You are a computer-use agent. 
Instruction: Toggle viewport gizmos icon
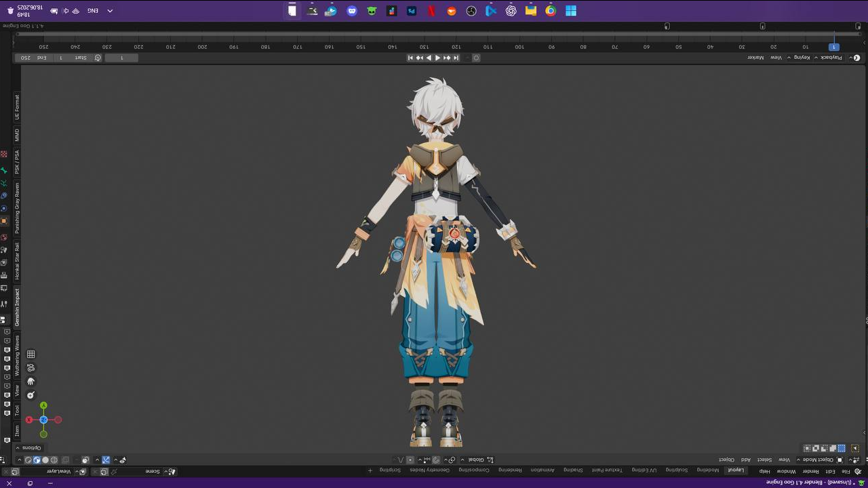pyautogui.click(x=106, y=460)
